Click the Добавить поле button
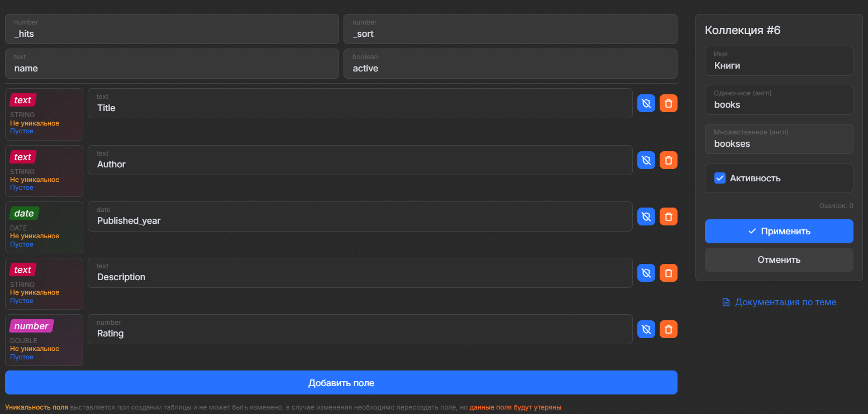The height and width of the screenshot is (414, 868). 341,383
